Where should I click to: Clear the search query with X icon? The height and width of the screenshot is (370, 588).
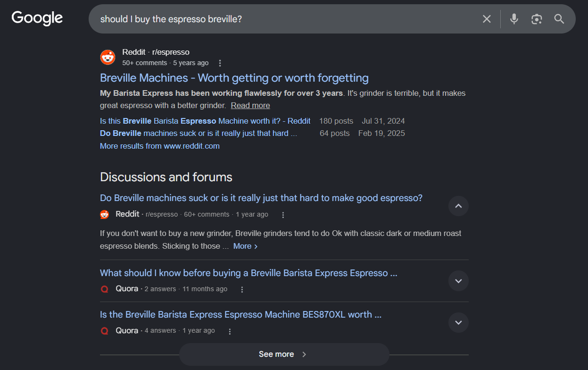(487, 19)
